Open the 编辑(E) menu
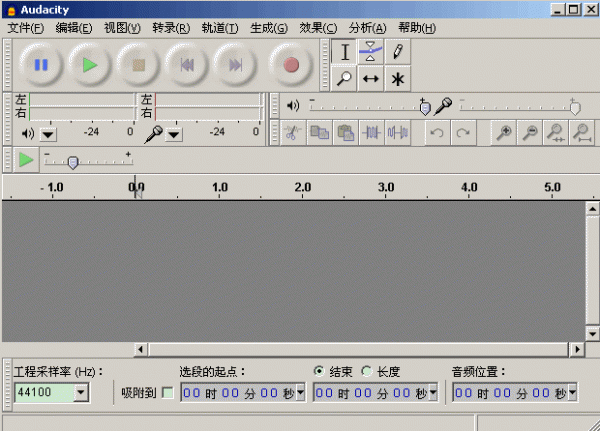The height and width of the screenshot is (431, 600). pyautogui.click(x=74, y=28)
